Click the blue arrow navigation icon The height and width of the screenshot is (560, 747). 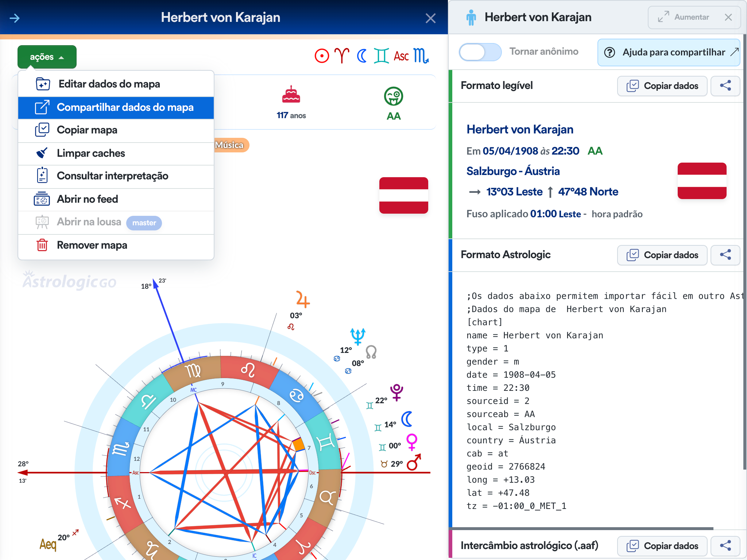coord(15,18)
